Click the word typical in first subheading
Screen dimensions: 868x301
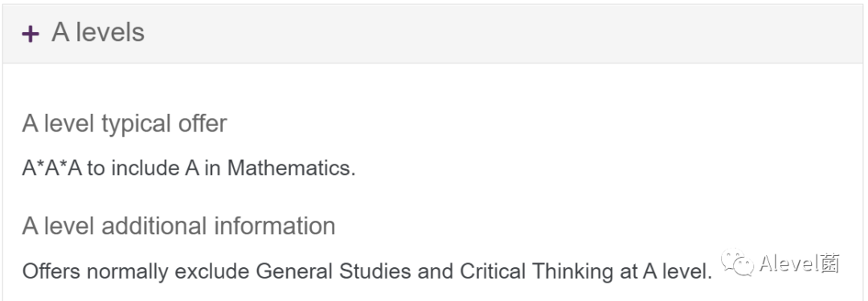coord(136,124)
